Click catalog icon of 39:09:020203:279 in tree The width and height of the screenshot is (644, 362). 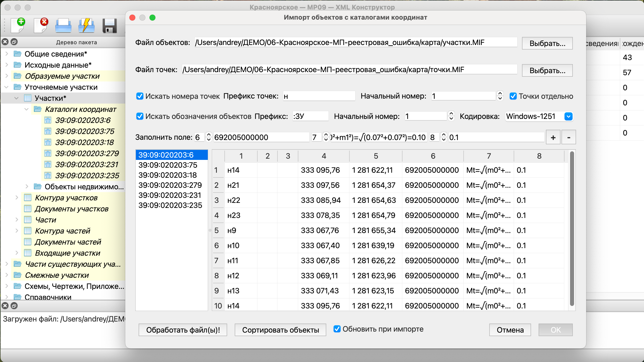48,153
